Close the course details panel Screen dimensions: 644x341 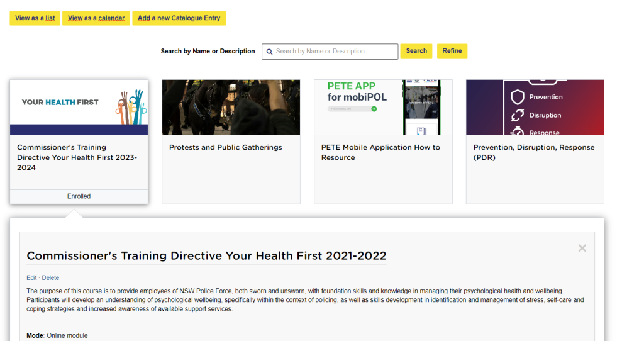(582, 248)
